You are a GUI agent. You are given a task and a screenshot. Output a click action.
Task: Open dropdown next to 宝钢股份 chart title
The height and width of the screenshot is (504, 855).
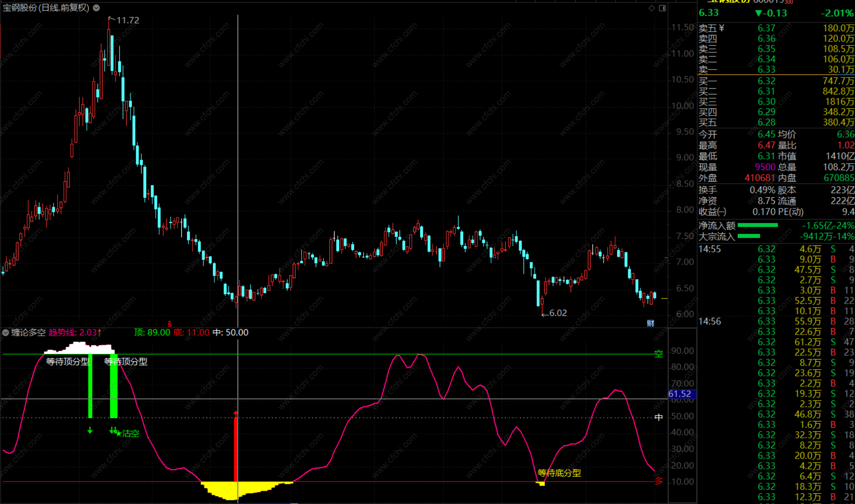tap(96, 8)
